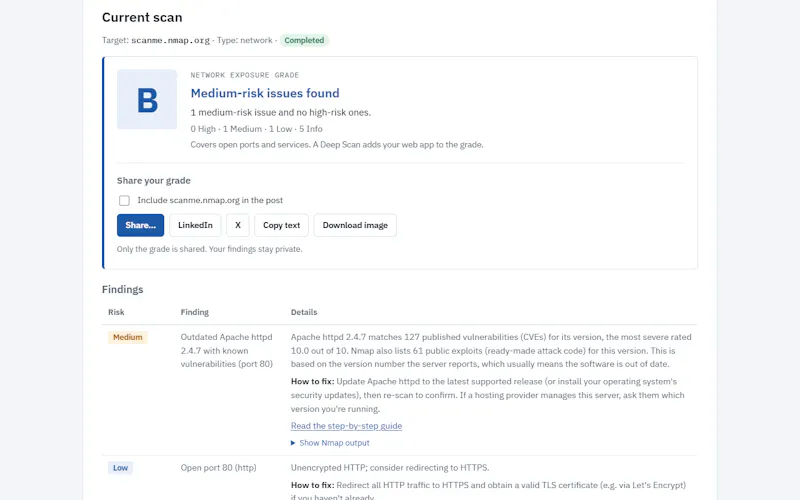Viewport: 800px width, 500px height.
Task: Click the 'Covers open ports and services' note
Action: [337, 145]
